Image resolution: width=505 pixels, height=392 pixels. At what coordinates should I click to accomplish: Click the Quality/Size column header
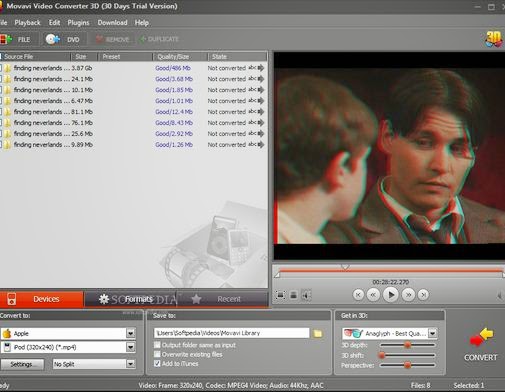(x=180, y=57)
